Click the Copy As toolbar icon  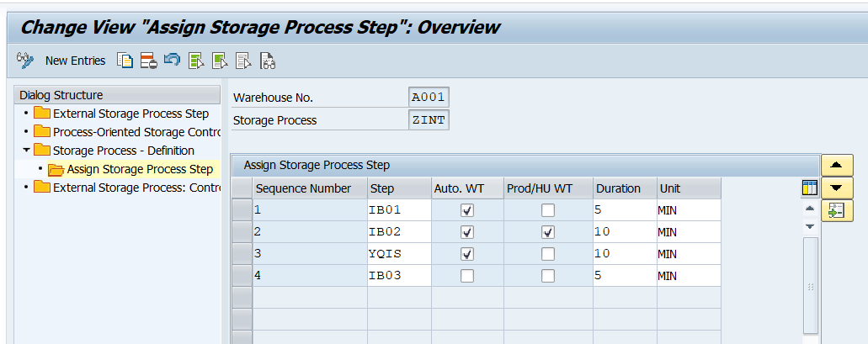click(125, 61)
